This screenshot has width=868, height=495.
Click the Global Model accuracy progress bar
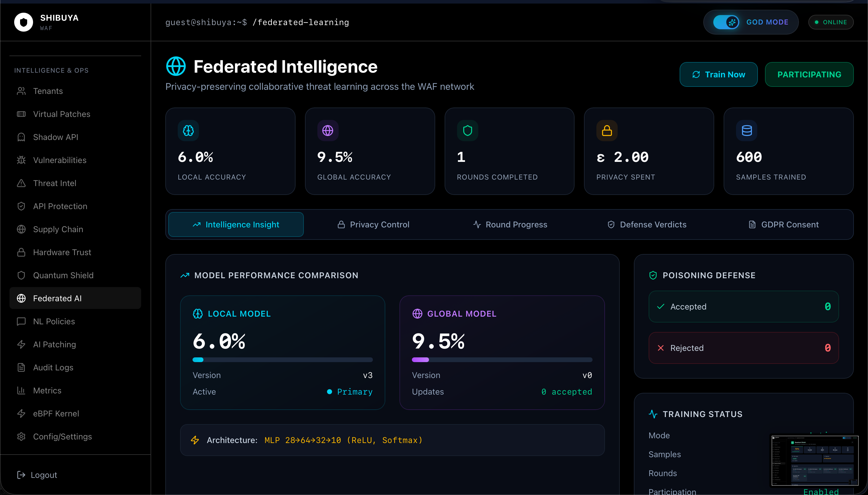tap(502, 360)
